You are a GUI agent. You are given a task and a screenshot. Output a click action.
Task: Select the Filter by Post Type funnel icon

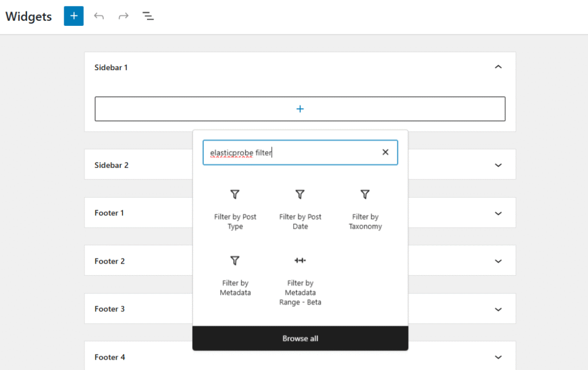[x=235, y=194]
